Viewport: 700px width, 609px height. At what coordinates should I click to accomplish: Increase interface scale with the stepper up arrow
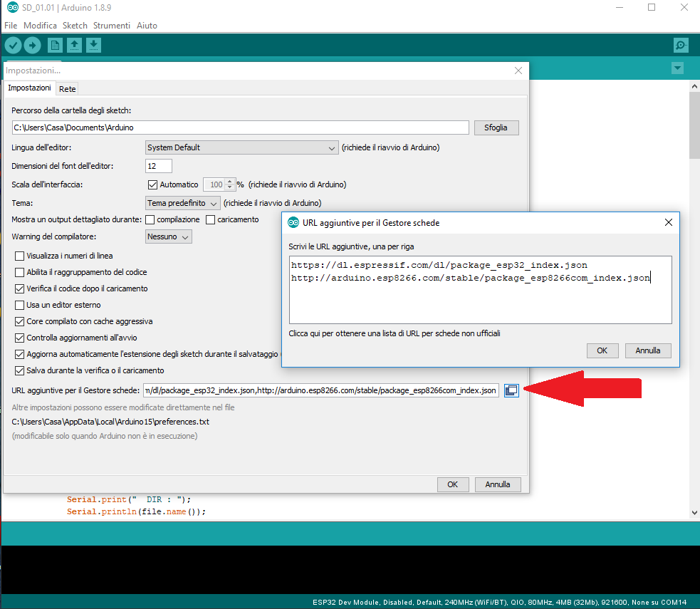[x=230, y=181]
